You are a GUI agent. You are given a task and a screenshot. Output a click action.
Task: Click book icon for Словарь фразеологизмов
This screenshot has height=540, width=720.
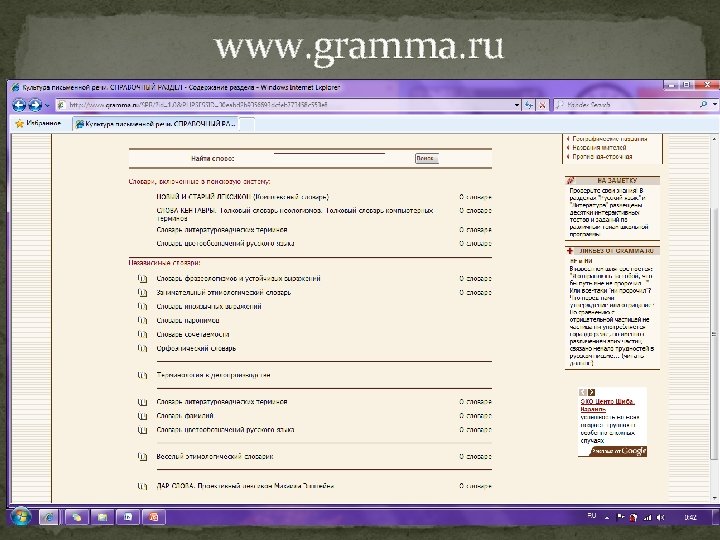(142, 279)
